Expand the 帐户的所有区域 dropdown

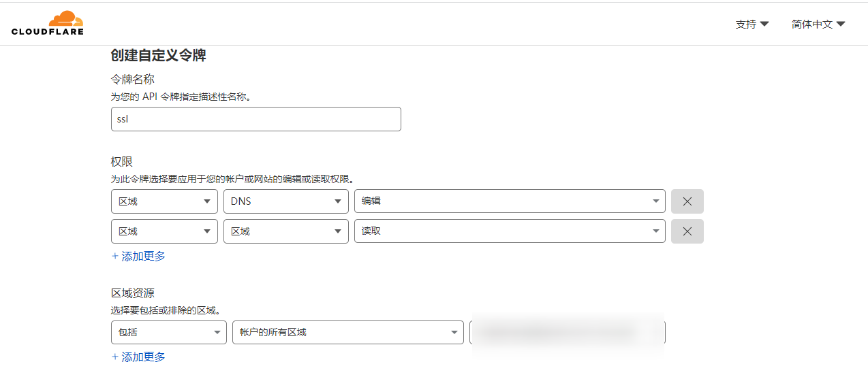pos(347,332)
